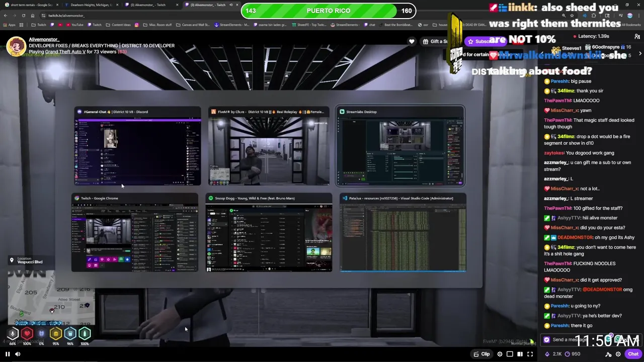Switch to the Dearborn Heights, Michigan tab

(x=91, y=5)
